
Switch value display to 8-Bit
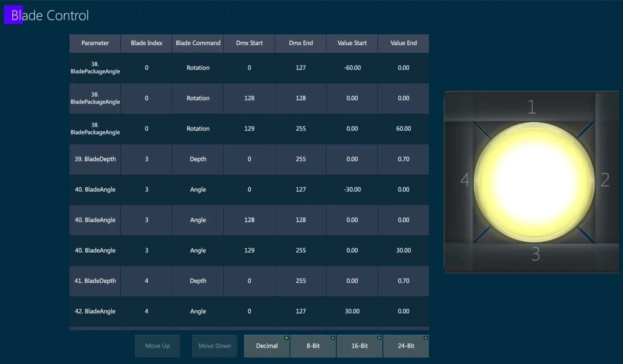[313, 346]
